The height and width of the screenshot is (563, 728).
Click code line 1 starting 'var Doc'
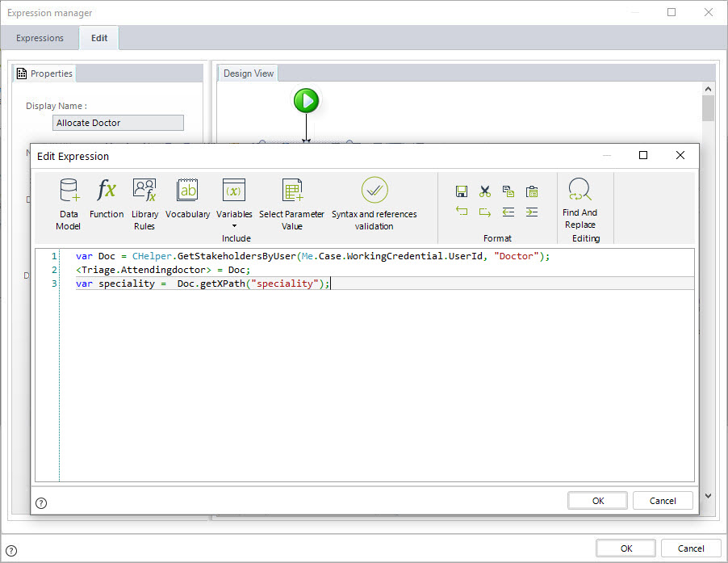click(312, 256)
